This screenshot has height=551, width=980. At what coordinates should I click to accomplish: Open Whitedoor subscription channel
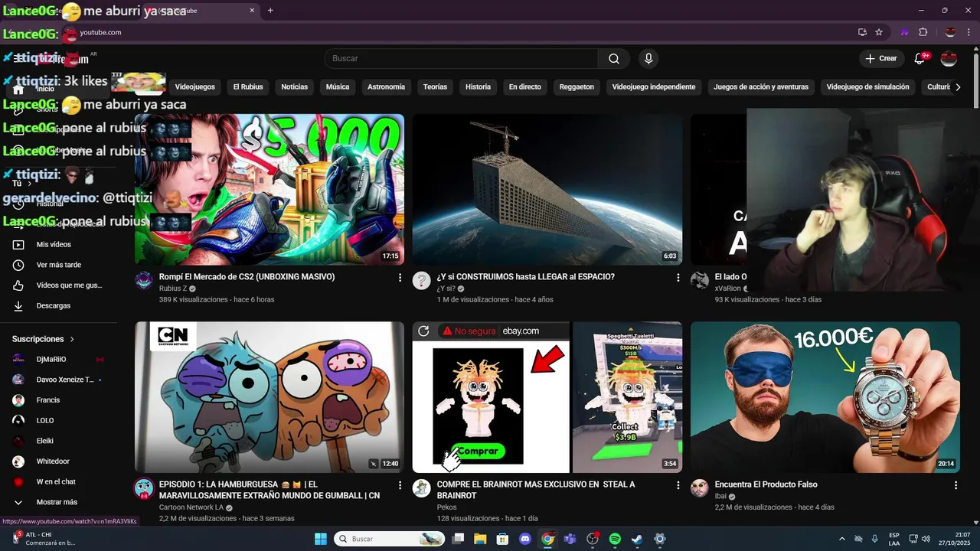click(59, 461)
